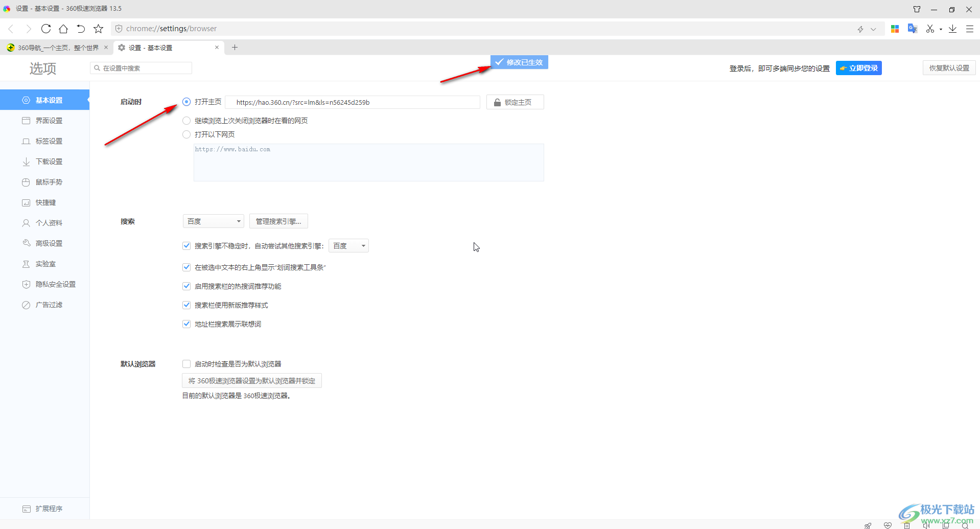Image resolution: width=980 pixels, height=529 pixels.
Task: Click the rocket accelerator icon in status bar
Action: [x=868, y=525]
